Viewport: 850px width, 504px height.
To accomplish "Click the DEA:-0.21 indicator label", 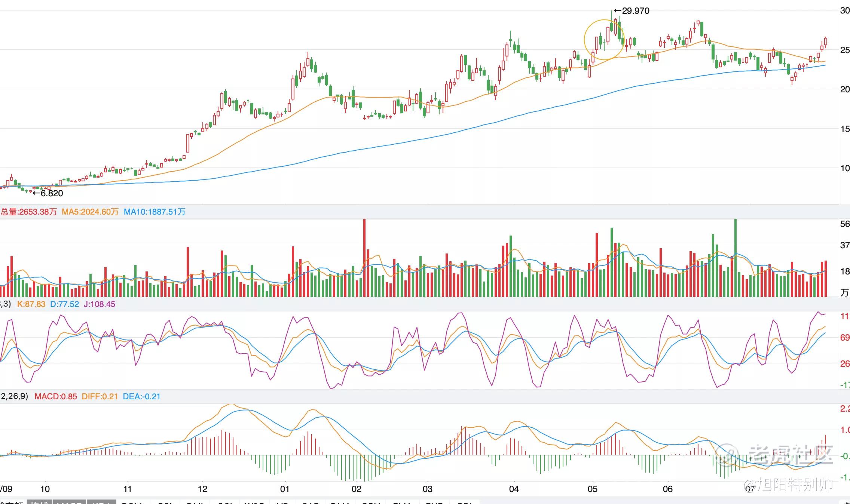I will click(x=141, y=397).
